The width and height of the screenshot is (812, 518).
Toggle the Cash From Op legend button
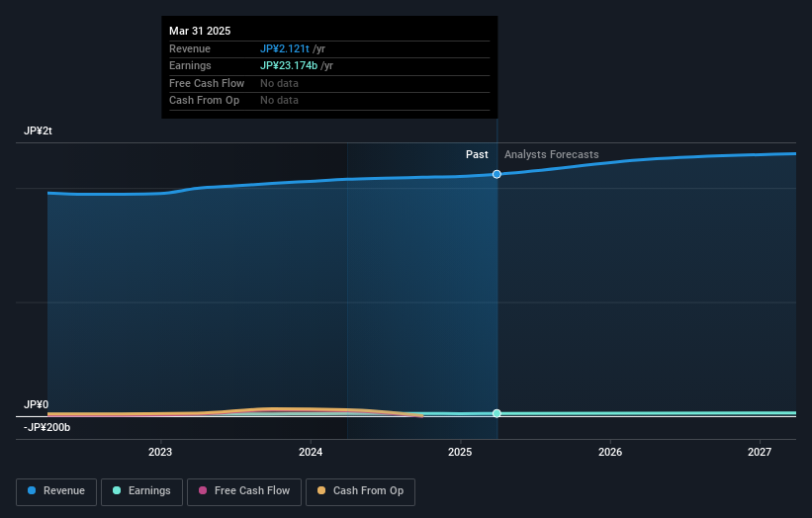click(x=360, y=491)
